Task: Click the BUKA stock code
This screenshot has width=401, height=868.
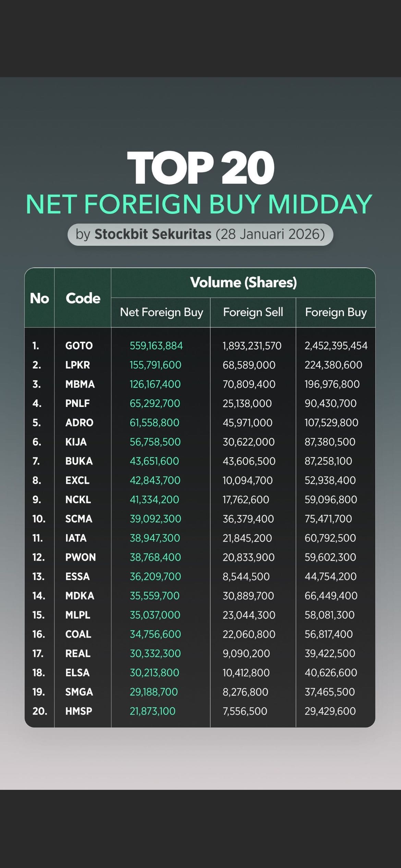Action: [79, 461]
